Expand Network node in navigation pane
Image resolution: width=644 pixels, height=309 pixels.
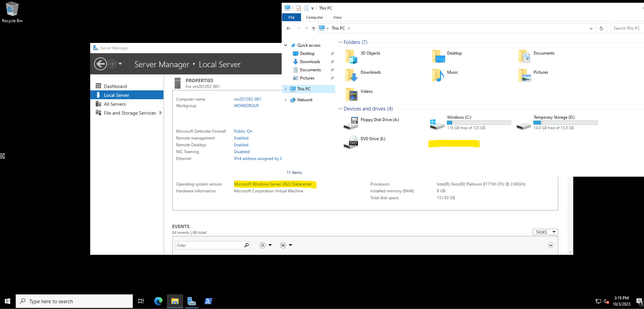pos(285,100)
